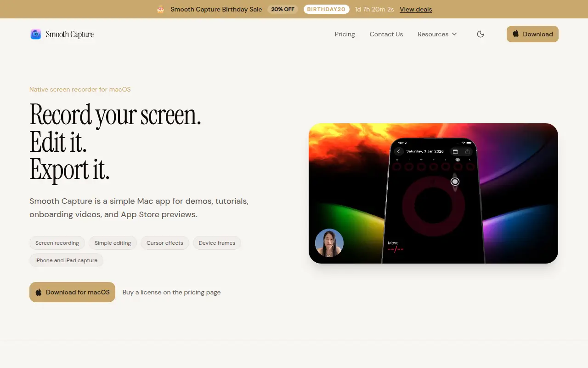
Task: Click the chevron next to Resources
Action: pyautogui.click(x=454, y=34)
